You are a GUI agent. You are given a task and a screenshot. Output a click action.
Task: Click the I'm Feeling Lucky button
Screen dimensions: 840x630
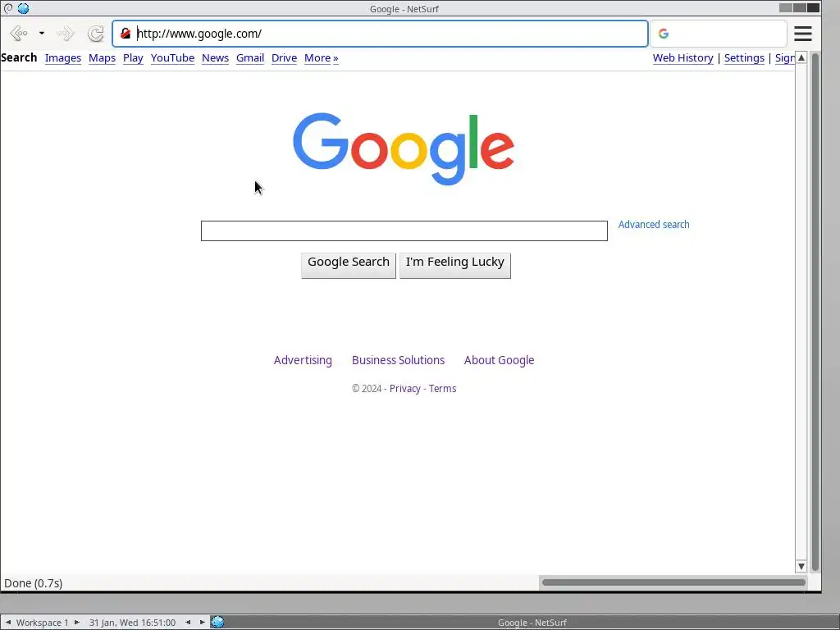click(454, 265)
